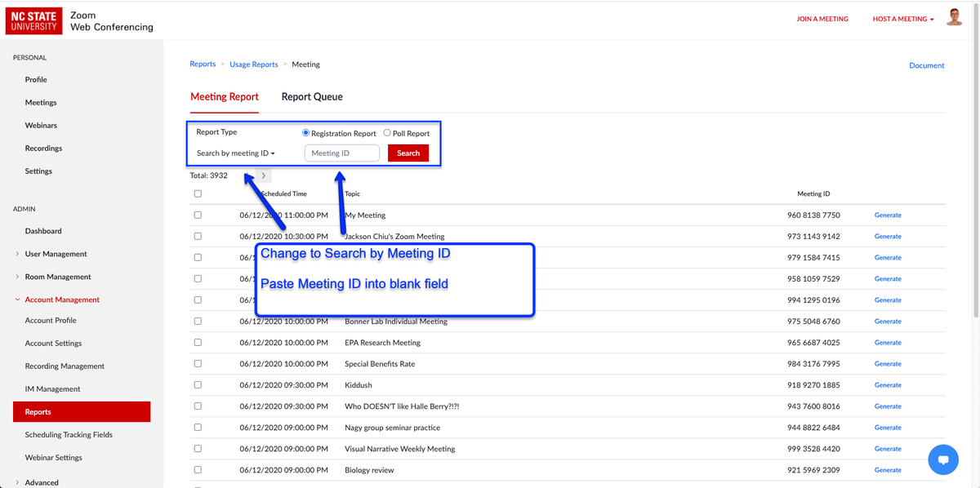Viewport: 980px width, 488px height.
Task: Select the Registration Report radio button
Action: click(305, 133)
